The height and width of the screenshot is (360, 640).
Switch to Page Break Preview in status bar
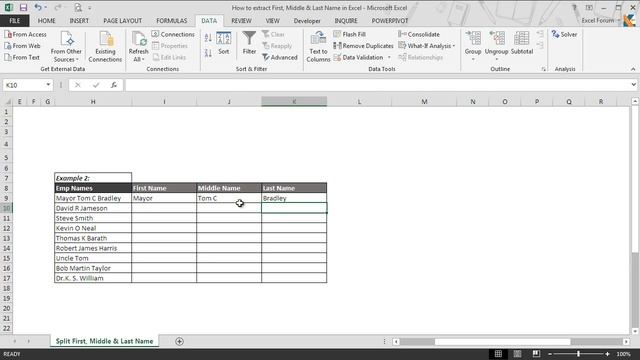536,354
